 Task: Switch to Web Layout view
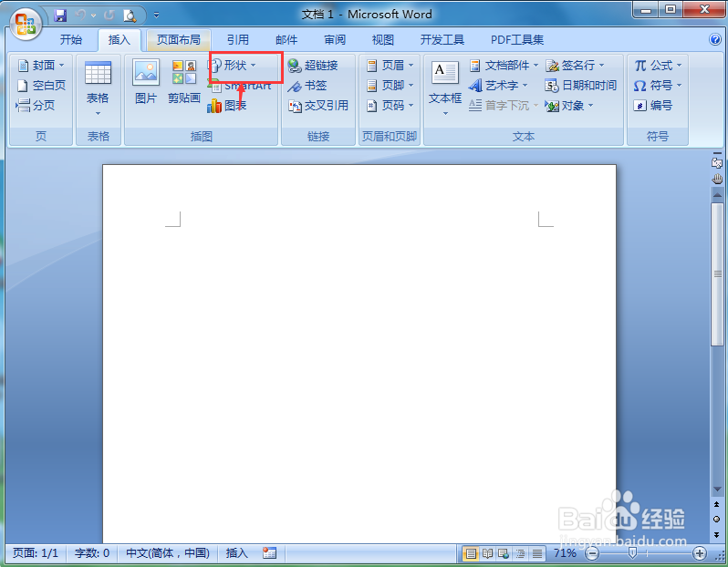(x=504, y=553)
